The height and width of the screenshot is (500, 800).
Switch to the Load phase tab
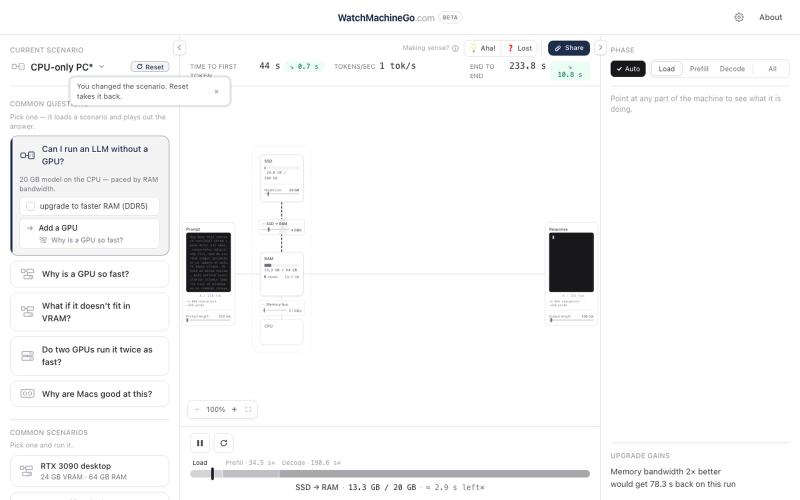tap(666, 69)
